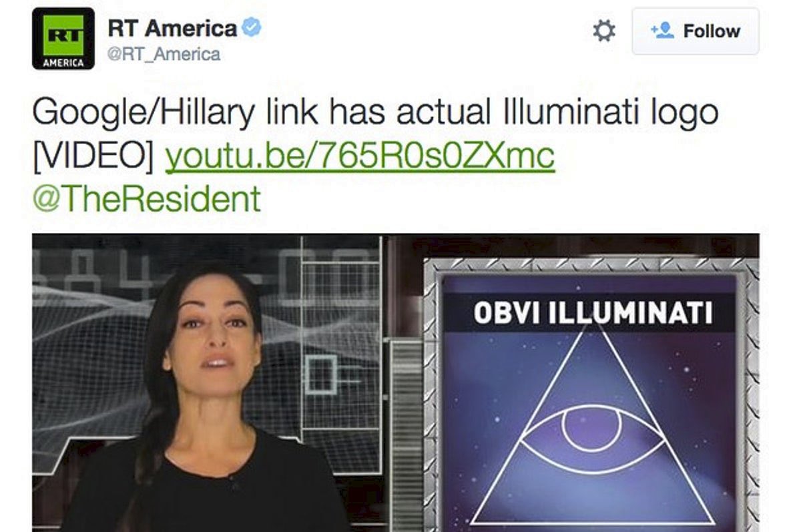Open the gear settings icon
The image size is (801, 532).
[604, 31]
